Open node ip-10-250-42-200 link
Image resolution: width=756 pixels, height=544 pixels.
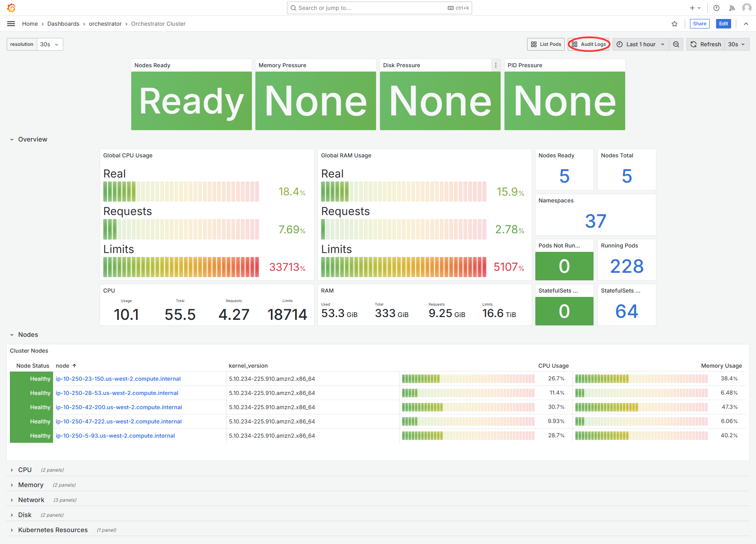(119, 407)
